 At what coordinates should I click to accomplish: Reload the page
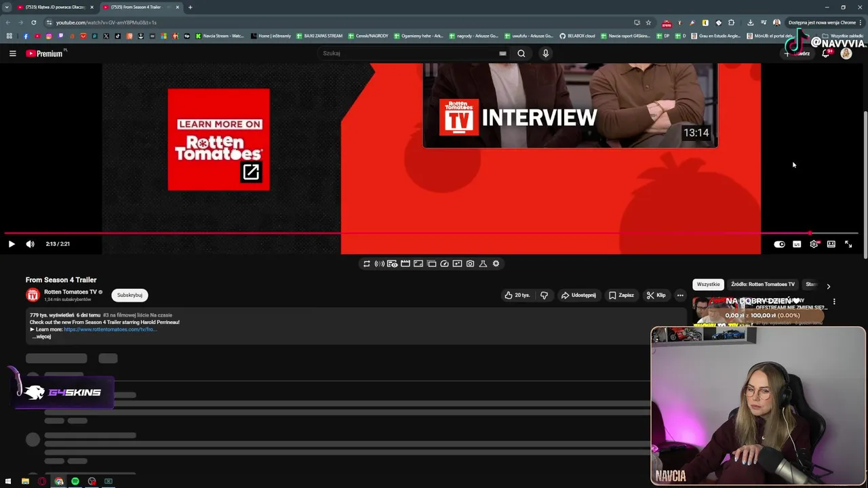coord(33,22)
